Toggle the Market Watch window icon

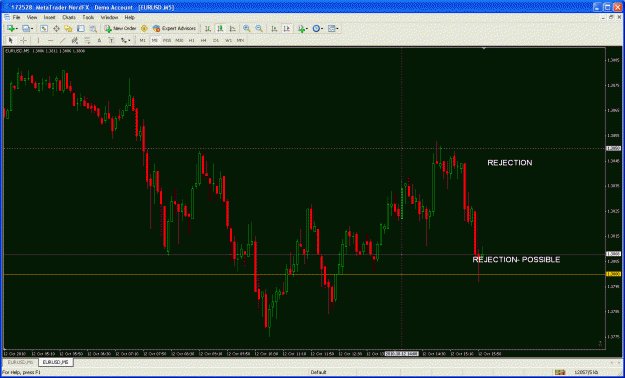(x=44, y=29)
